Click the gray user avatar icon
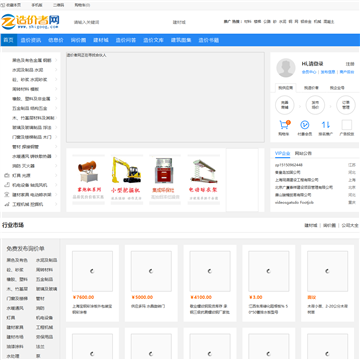The width and height of the screenshot is (360, 360). [286, 68]
